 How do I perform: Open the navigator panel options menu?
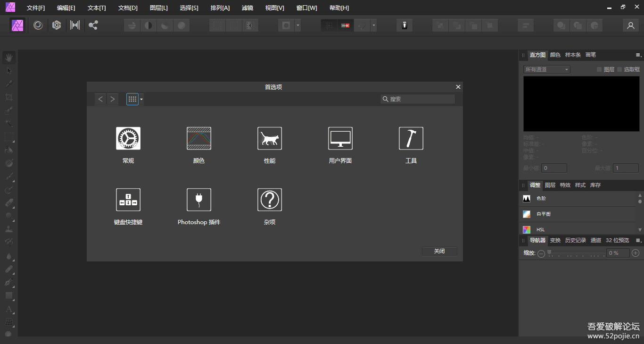pyautogui.click(x=638, y=241)
